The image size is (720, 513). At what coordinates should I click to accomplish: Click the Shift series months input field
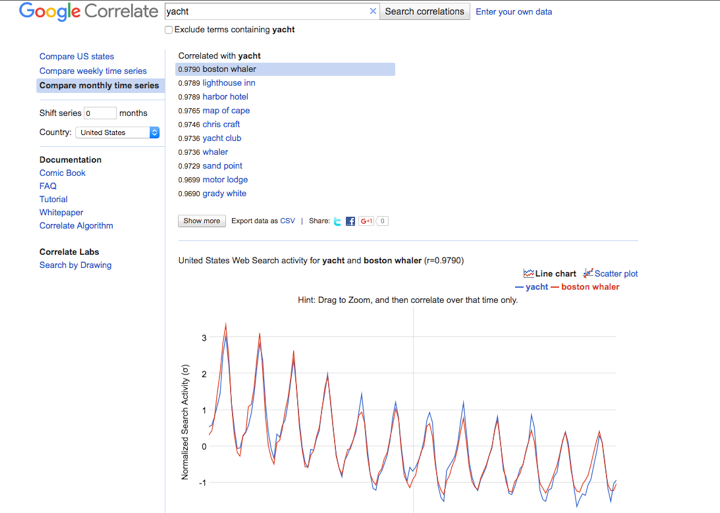(x=100, y=113)
